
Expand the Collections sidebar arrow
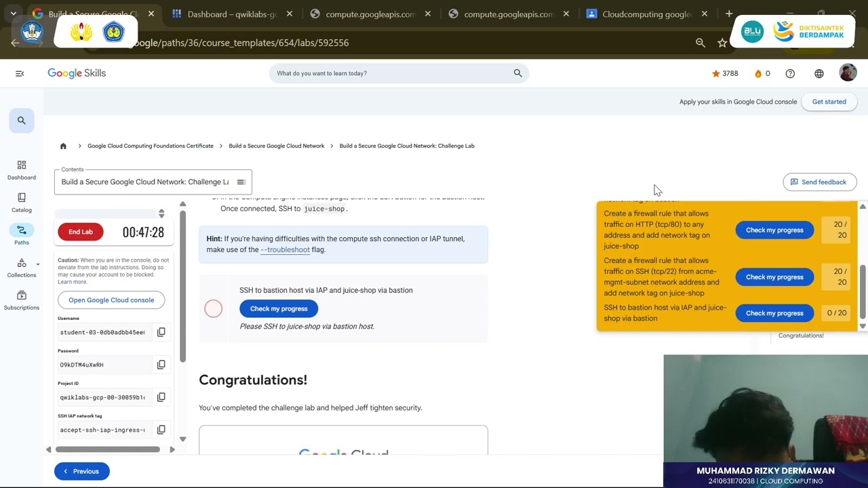(38, 264)
